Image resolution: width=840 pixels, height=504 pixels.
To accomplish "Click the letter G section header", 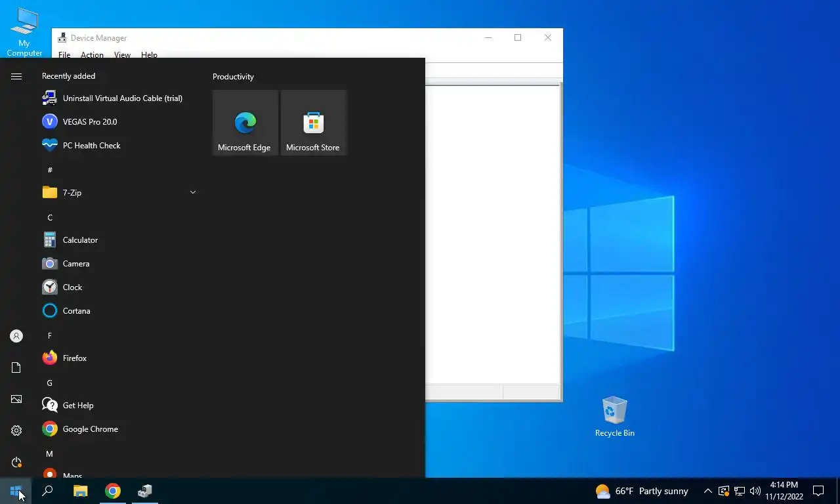I will click(50, 383).
